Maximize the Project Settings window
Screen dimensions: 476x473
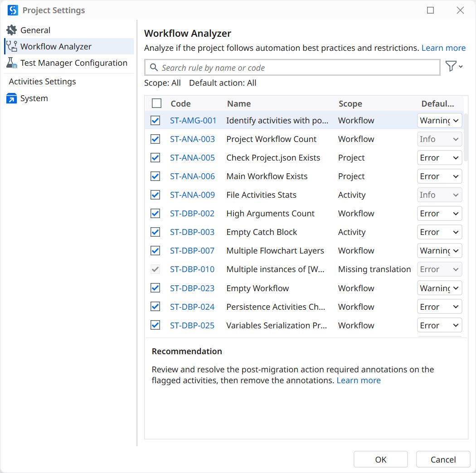point(430,10)
